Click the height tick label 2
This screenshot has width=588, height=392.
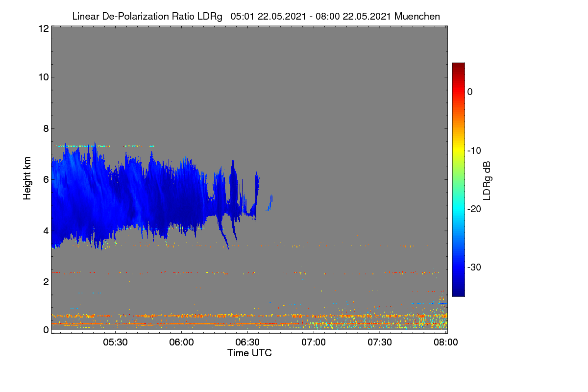tap(45, 281)
